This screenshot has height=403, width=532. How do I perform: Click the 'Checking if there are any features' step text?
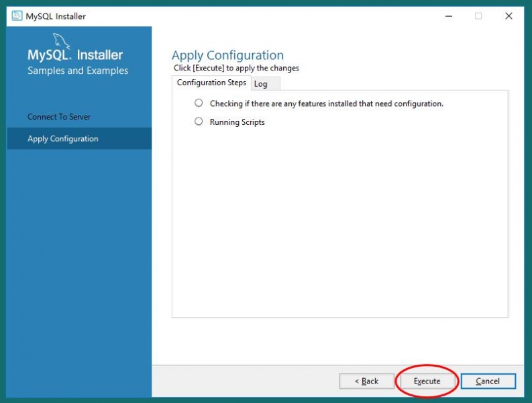pyautogui.click(x=326, y=104)
